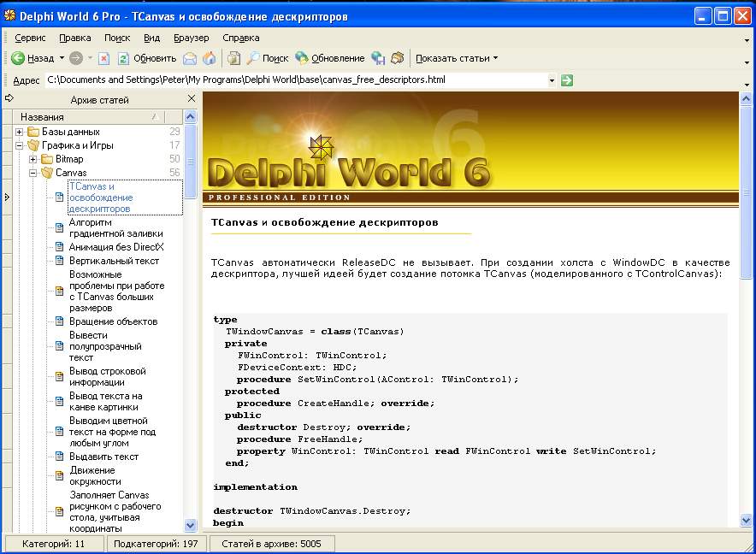Open article Вывод текста на канве картинки
The height and width of the screenshot is (554, 756).
[x=105, y=401]
